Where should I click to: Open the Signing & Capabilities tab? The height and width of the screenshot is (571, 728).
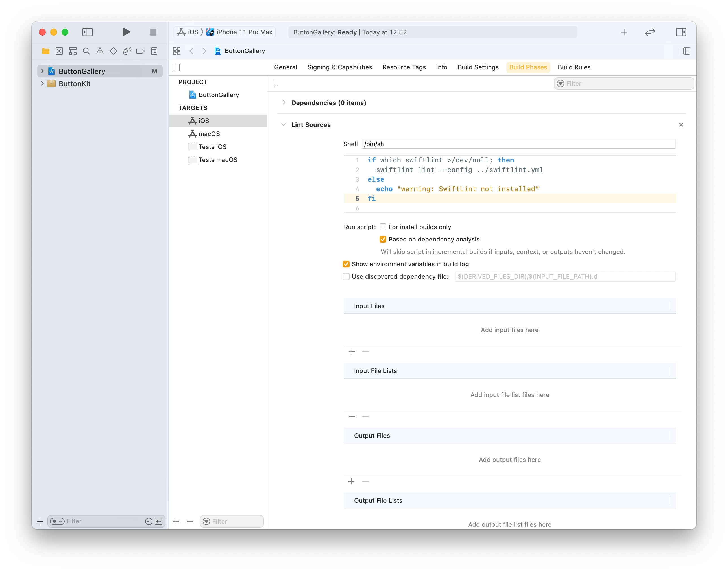[x=340, y=67]
